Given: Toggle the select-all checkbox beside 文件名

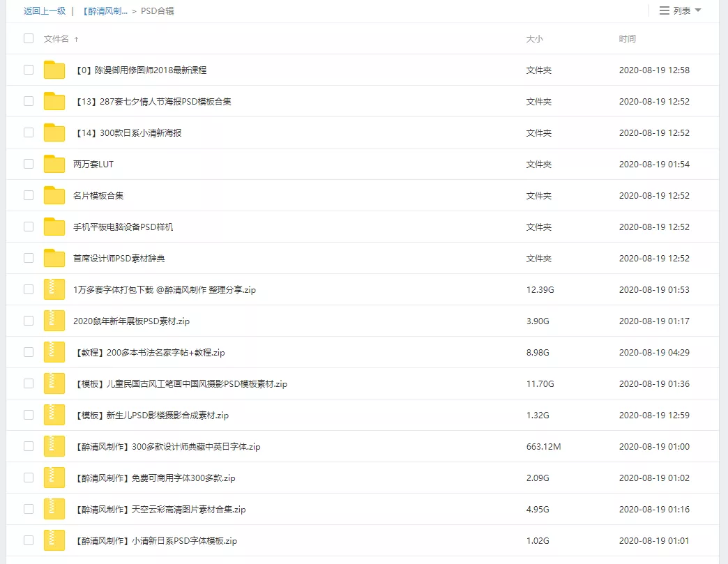Looking at the screenshot, I should pos(29,38).
